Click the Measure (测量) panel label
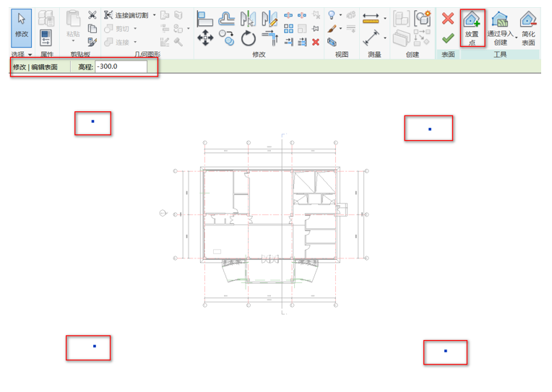The image size is (552, 392). pyautogui.click(x=374, y=55)
